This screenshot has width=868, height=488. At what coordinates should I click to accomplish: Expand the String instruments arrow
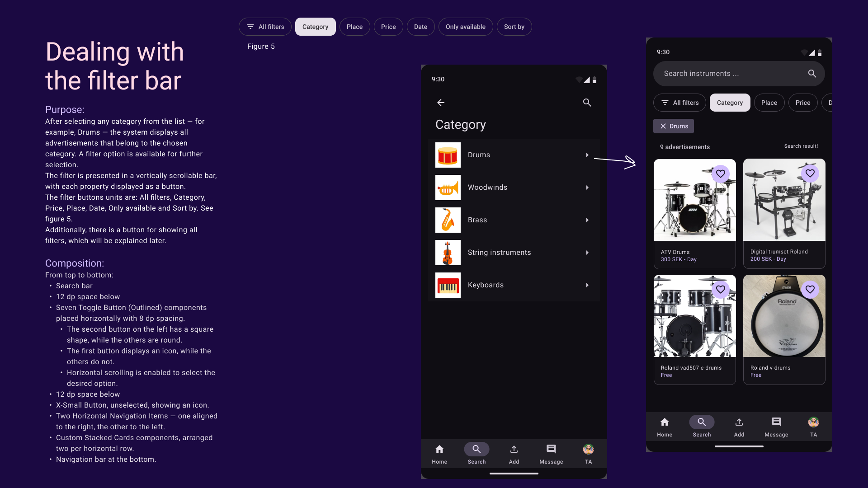point(587,253)
